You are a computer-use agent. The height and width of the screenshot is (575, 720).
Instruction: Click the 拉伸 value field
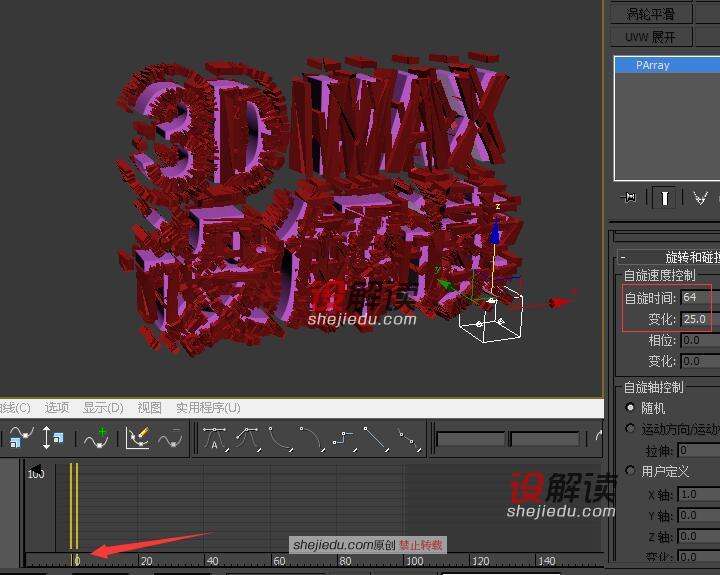click(699, 450)
